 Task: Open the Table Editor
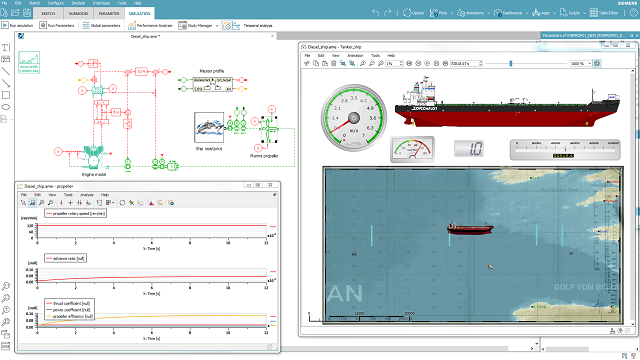click(x=604, y=13)
